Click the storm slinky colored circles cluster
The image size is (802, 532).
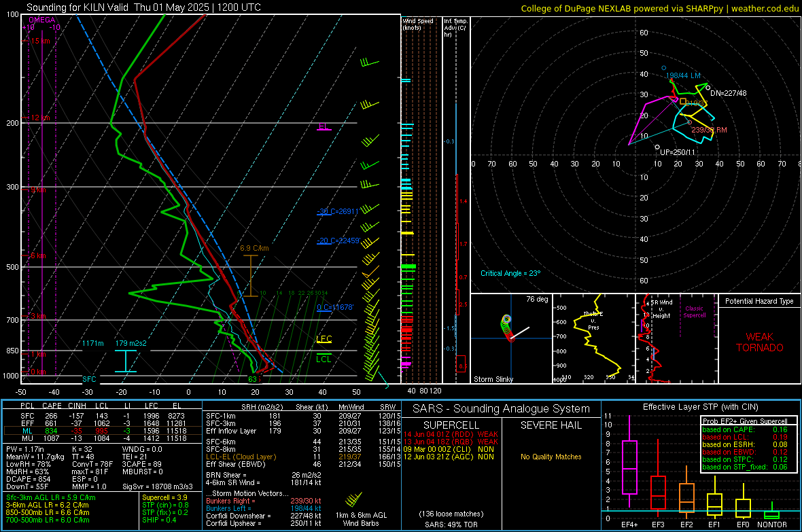(506, 328)
